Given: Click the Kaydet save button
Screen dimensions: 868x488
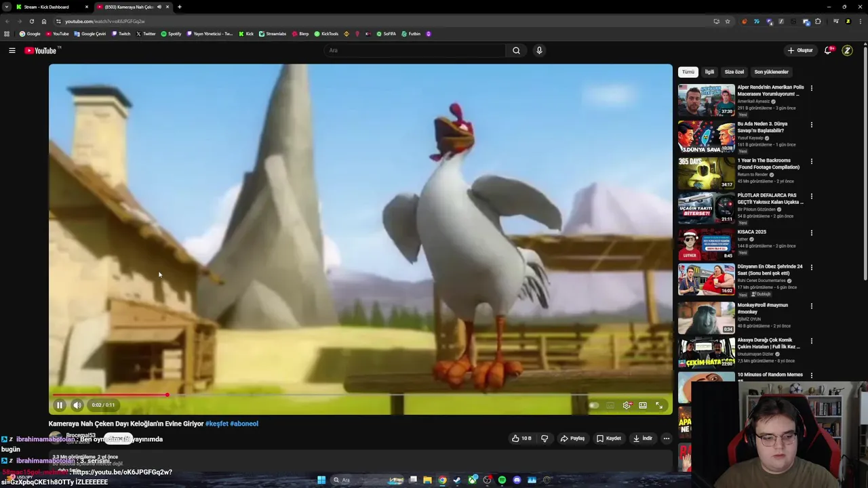Looking at the screenshot, I should [x=609, y=439].
